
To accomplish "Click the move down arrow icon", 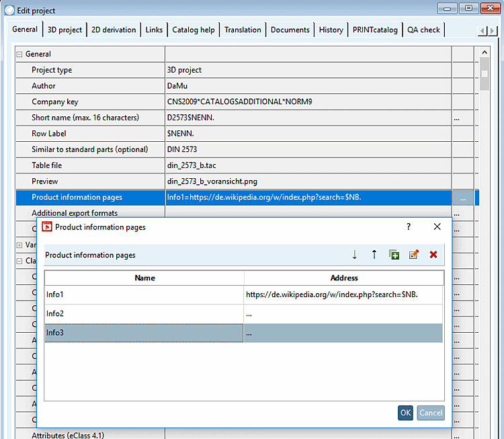I will pyautogui.click(x=355, y=255).
